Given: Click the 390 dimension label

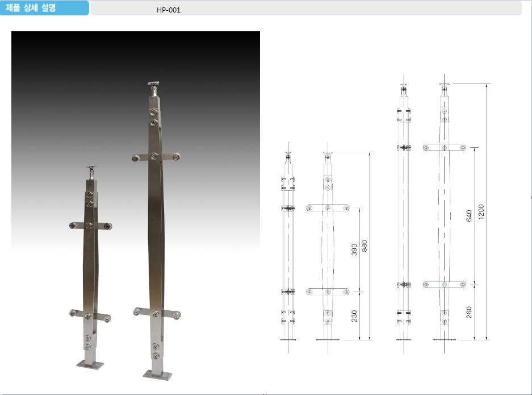Looking at the screenshot, I should [x=354, y=250].
